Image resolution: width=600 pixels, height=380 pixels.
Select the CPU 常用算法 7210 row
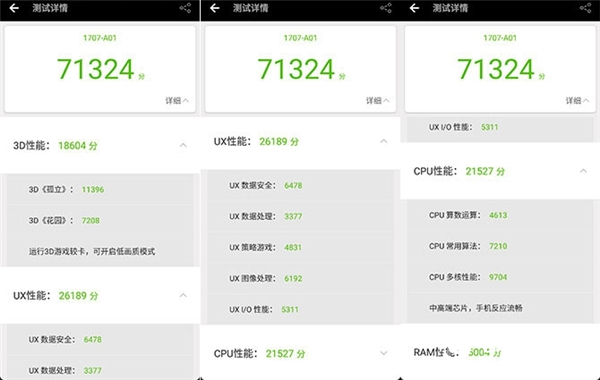tap(500, 246)
